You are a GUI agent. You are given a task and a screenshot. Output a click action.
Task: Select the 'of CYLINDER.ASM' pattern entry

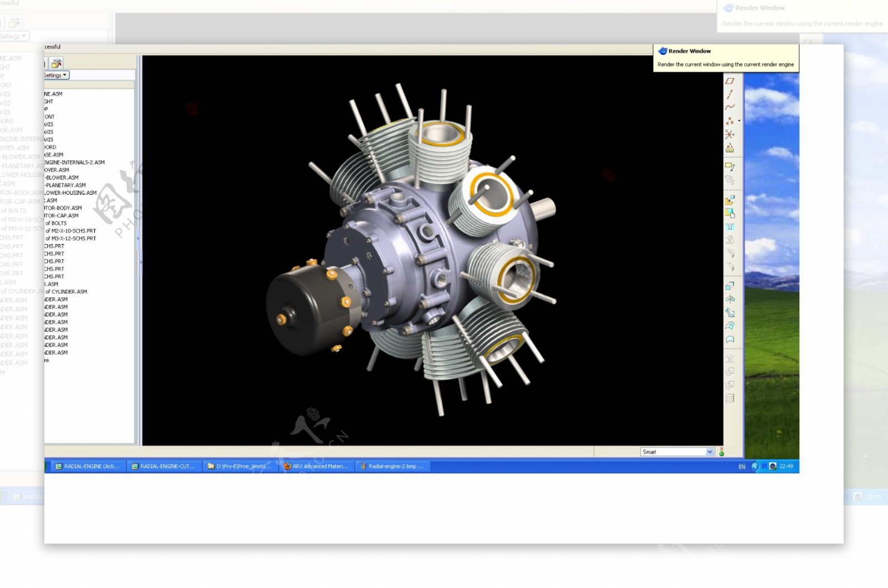(x=66, y=292)
